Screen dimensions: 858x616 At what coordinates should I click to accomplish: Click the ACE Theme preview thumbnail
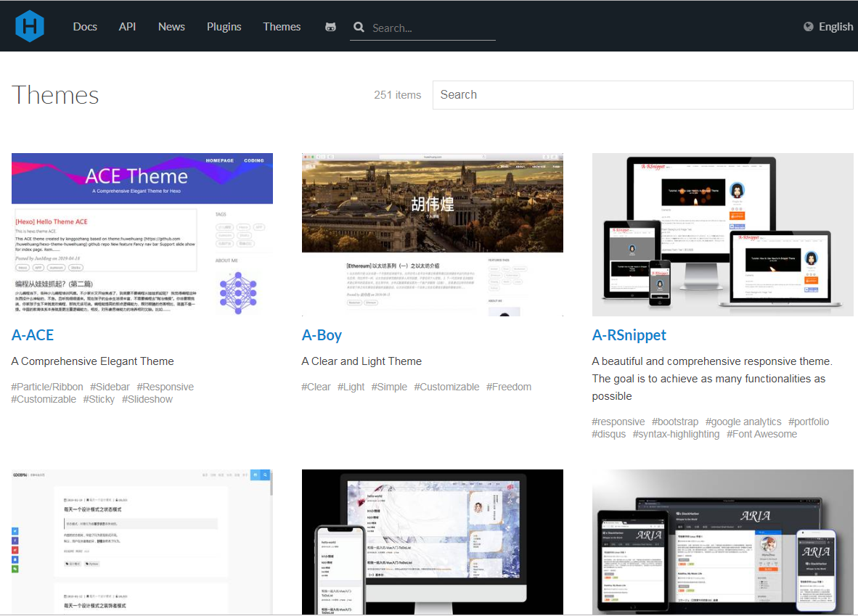pos(142,234)
